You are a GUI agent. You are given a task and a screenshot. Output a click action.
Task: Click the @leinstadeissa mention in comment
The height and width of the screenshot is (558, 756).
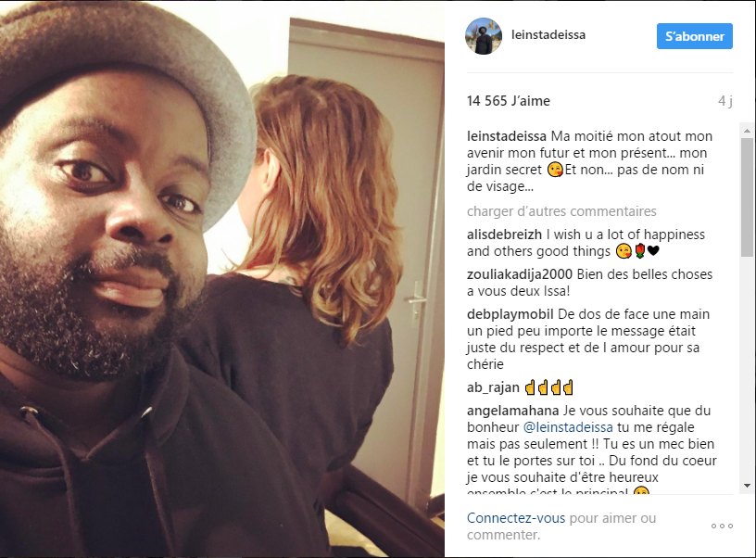pyautogui.click(x=568, y=427)
